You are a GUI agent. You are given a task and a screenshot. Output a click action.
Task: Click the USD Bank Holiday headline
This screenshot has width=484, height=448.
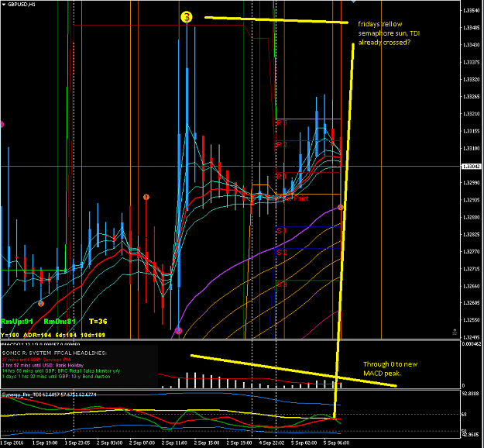click(x=43, y=365)
